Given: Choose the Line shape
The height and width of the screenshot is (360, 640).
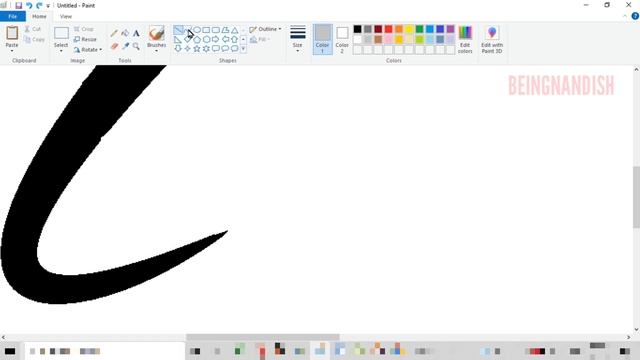Looking at the screenshot, I should pyautogui.click(x=178, y=30).
